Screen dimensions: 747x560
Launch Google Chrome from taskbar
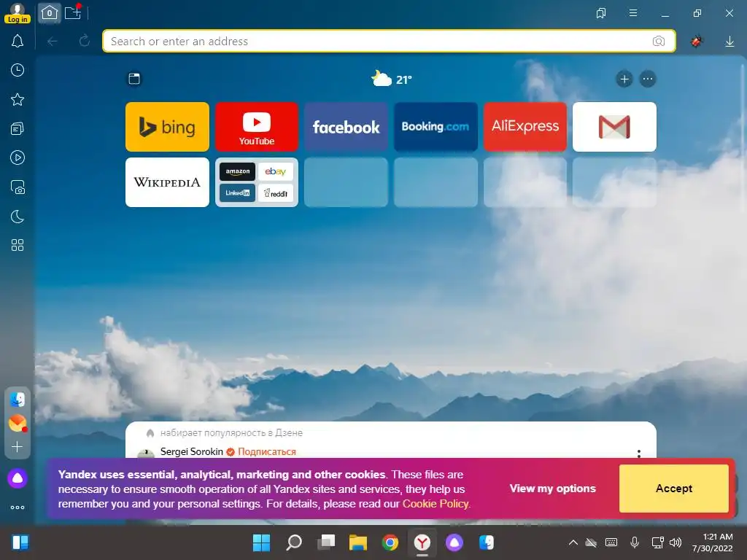click(x=390, y=542)
